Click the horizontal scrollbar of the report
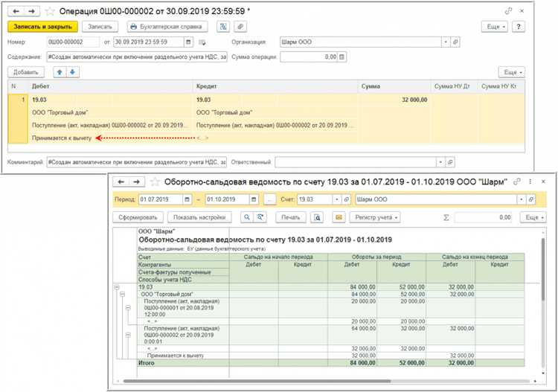 click(x=257, y=381)
